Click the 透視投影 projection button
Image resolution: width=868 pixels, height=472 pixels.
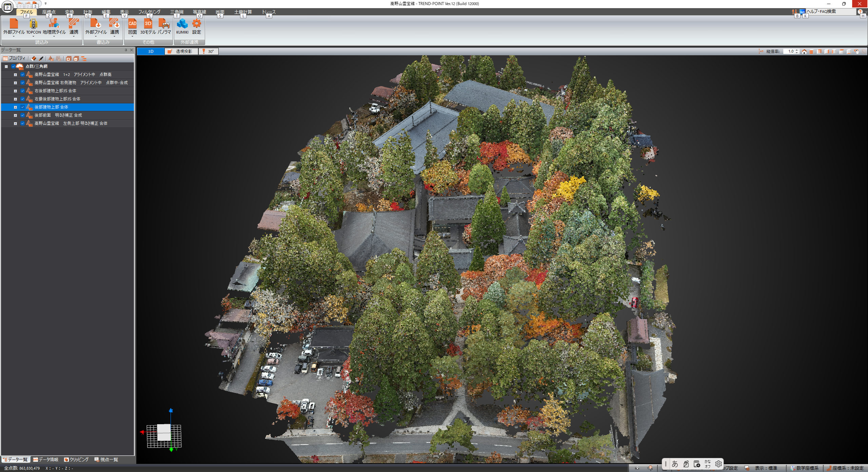tap(181, 52)
